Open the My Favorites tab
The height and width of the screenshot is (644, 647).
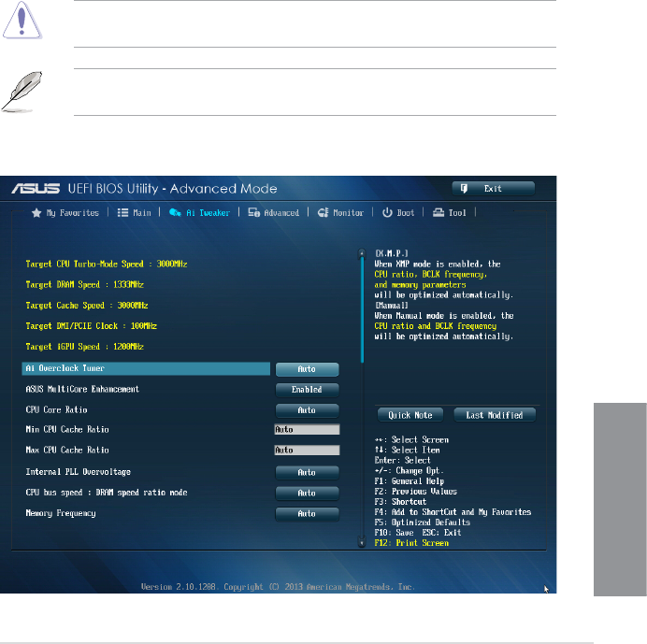(65, 213)
